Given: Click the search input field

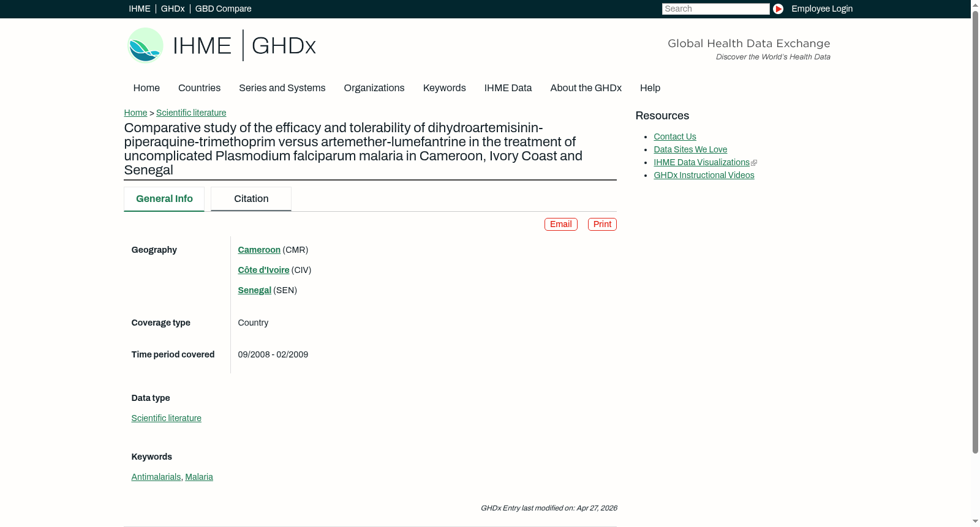Looking at the screenshot, I should (715, 9).
